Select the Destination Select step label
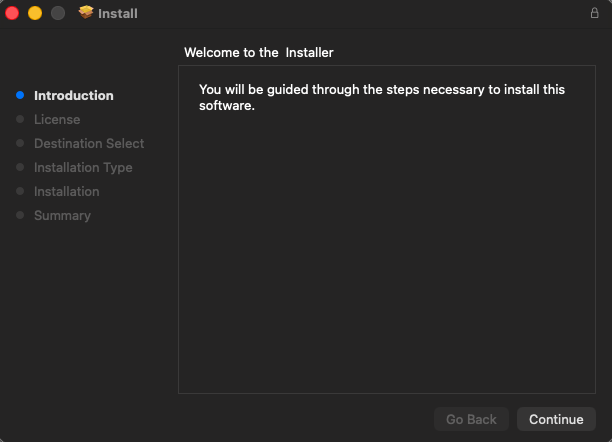 tap(89, 144)
